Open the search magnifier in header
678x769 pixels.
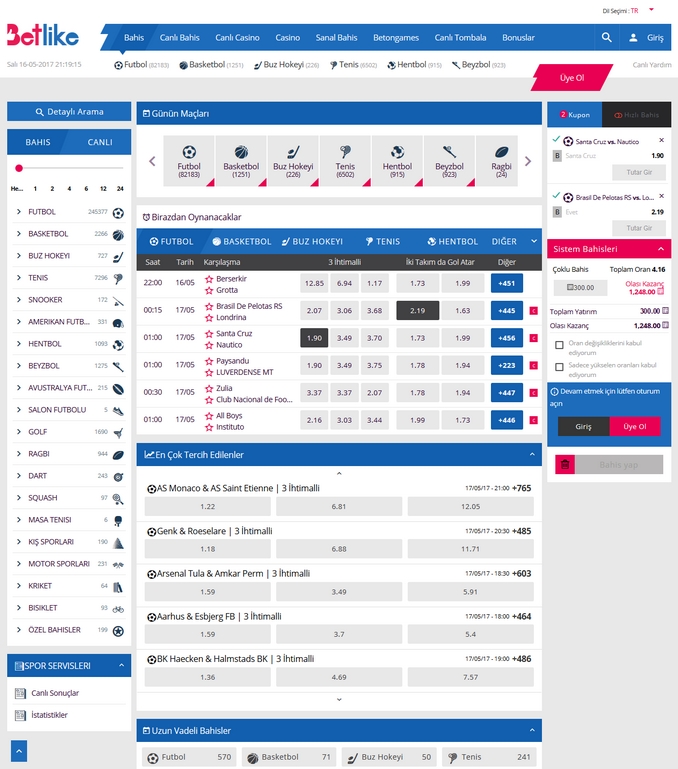[606, 37]
